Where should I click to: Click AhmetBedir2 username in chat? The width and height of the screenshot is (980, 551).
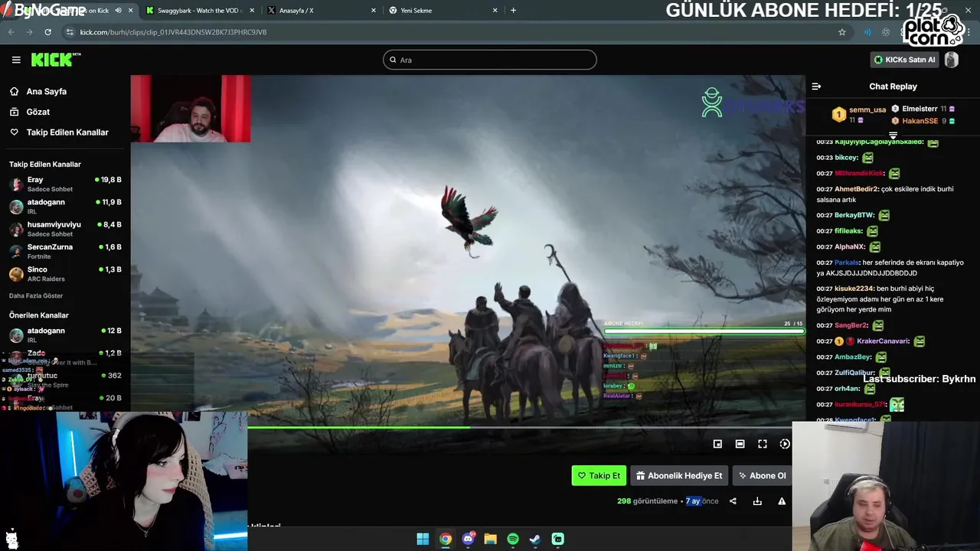(x=856, y=189)
